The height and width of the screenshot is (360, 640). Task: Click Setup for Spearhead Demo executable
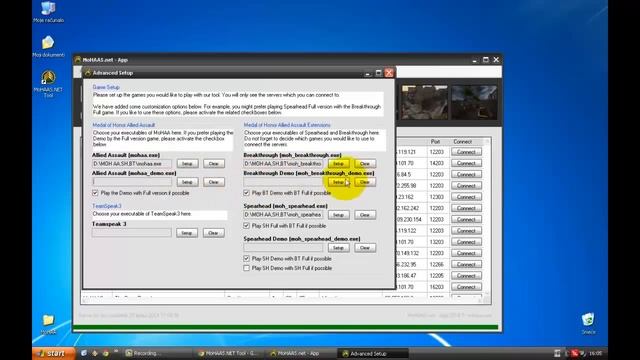coord(338,248)
